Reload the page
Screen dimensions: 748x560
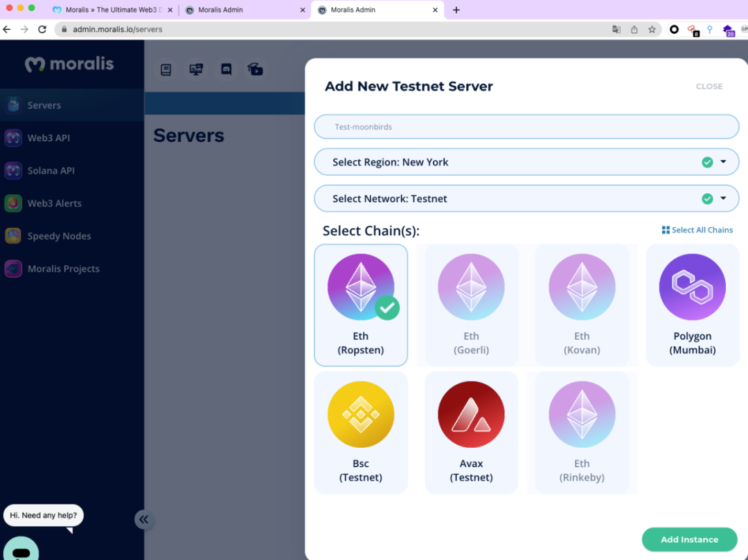(x=42, y=29)
